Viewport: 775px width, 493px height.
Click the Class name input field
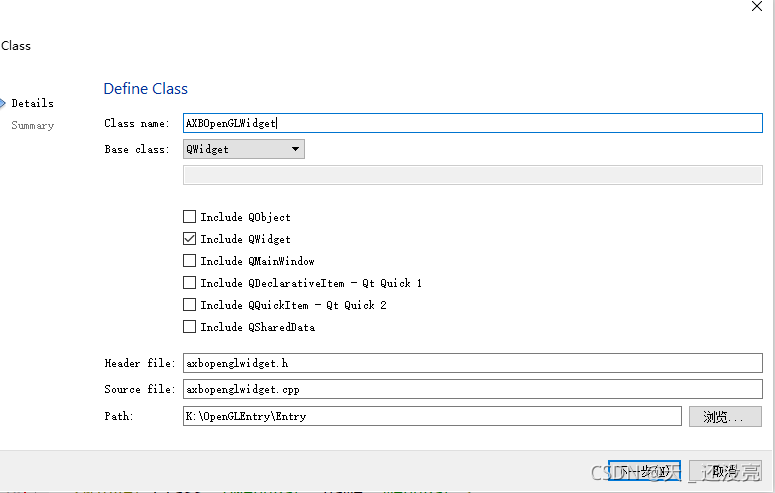click(472, 123)
